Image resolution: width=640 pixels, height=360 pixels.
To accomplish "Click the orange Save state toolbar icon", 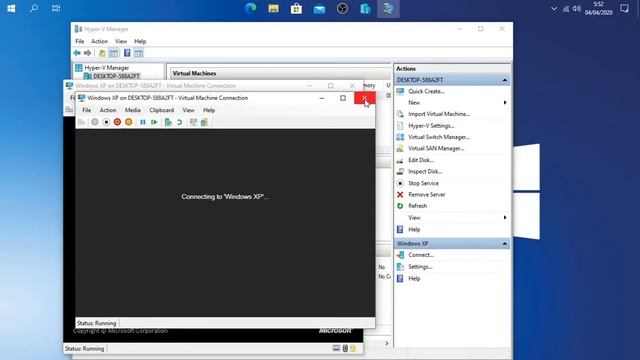I will pyautogui.click(x=129, y=122).
